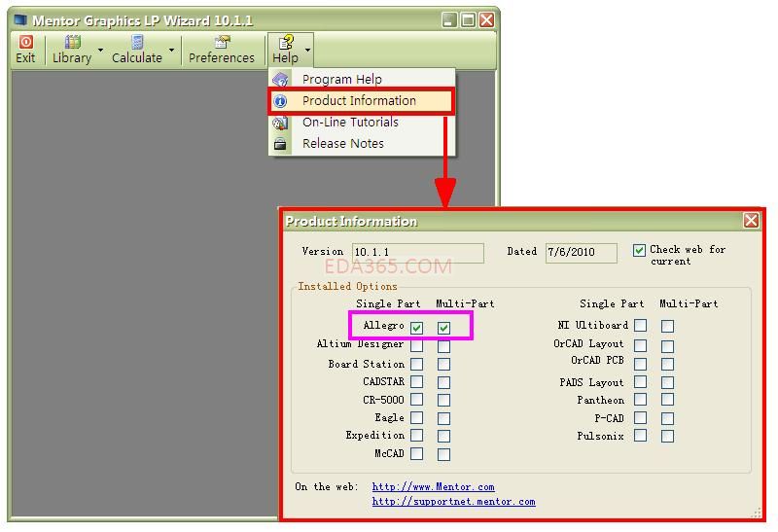Enable Pantheon Multi-Part checkbox
The height and width of the screenshot is (532, 778).
(667, 400)
